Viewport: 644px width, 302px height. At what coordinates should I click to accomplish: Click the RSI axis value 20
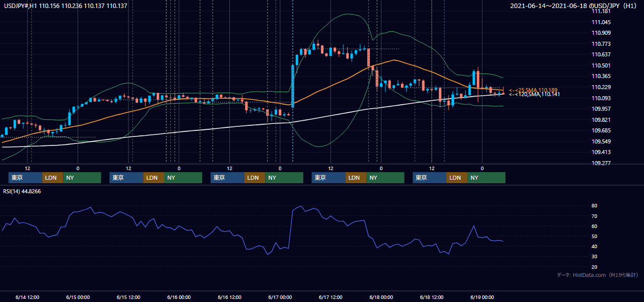point(595,267)
